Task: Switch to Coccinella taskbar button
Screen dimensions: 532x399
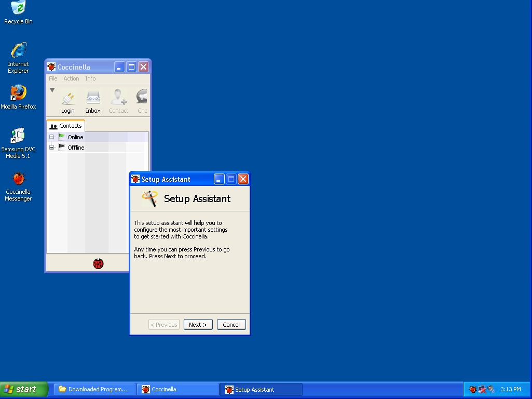Action: pos(178,389)
